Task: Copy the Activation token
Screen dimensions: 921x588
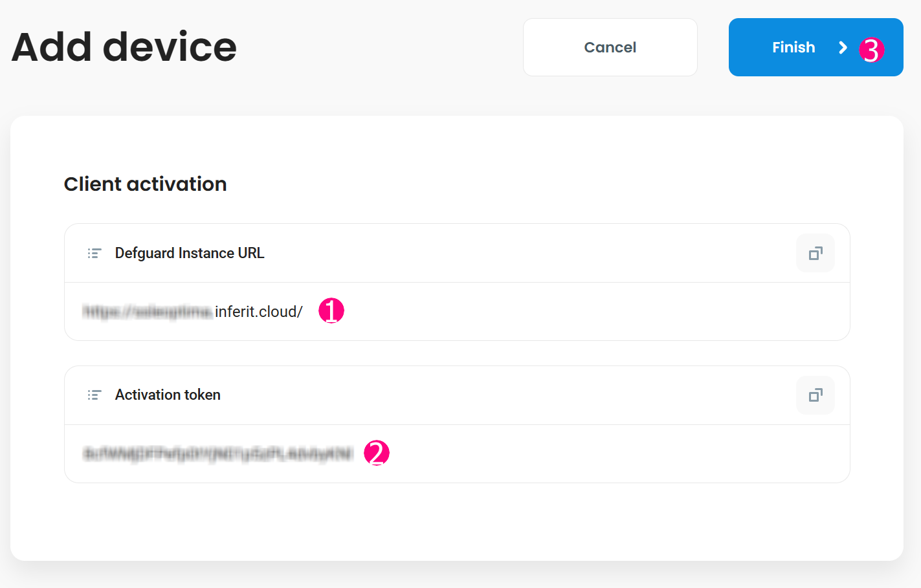Action: (815, 395)
